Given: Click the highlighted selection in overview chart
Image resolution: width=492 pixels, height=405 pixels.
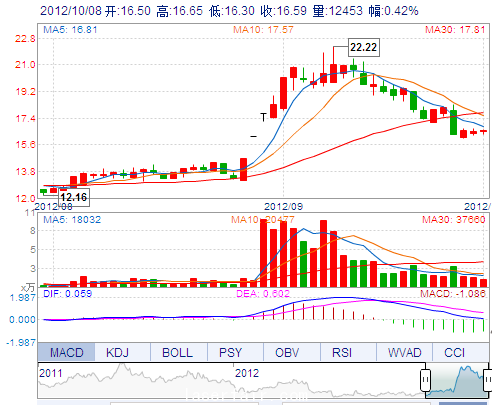Looking at the screenshot, I should tap(457, 381).
